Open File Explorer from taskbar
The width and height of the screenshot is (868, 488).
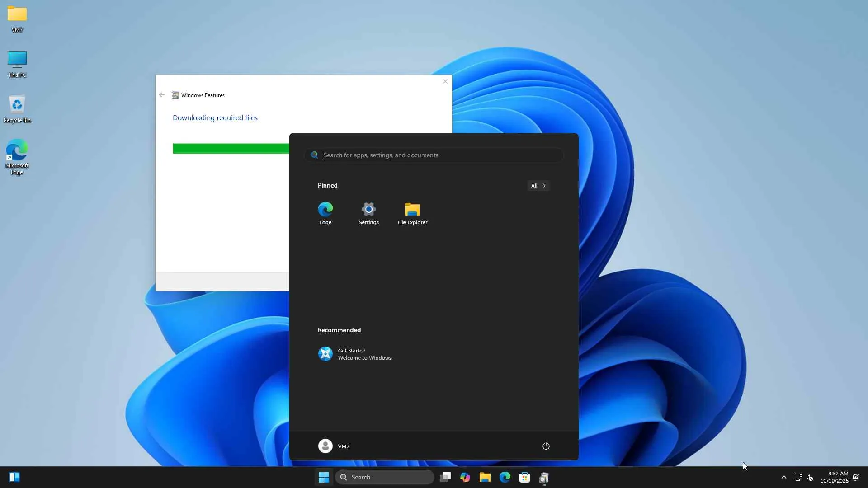pyautogui.click(x=485, y=477)
